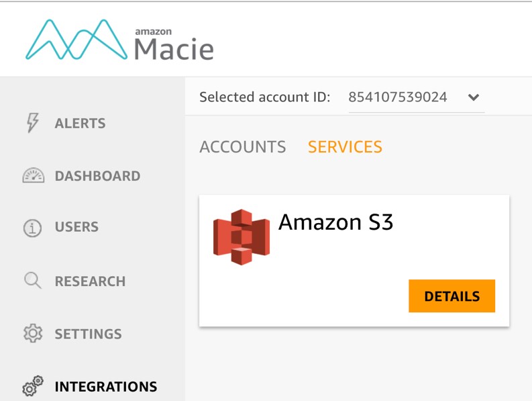Open the Users menu label
Viewport: 532px width, 401px height.
point(76,226)
